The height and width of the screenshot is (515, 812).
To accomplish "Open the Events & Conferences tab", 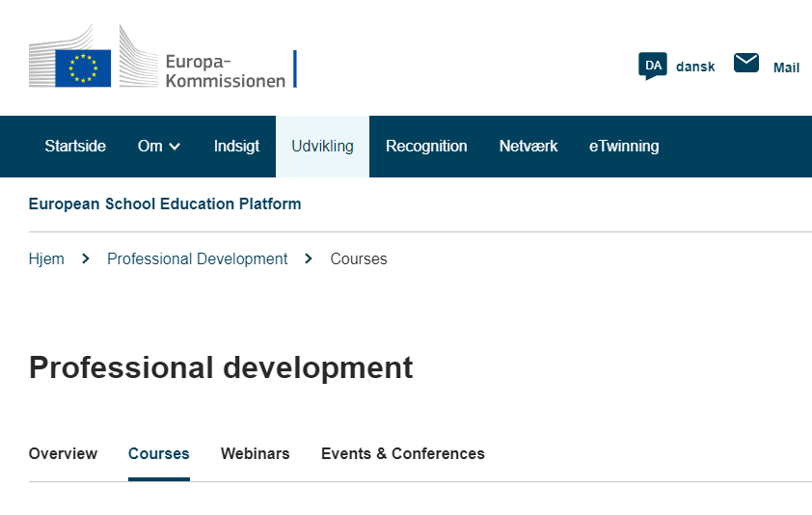I will [x=403, y=453].
